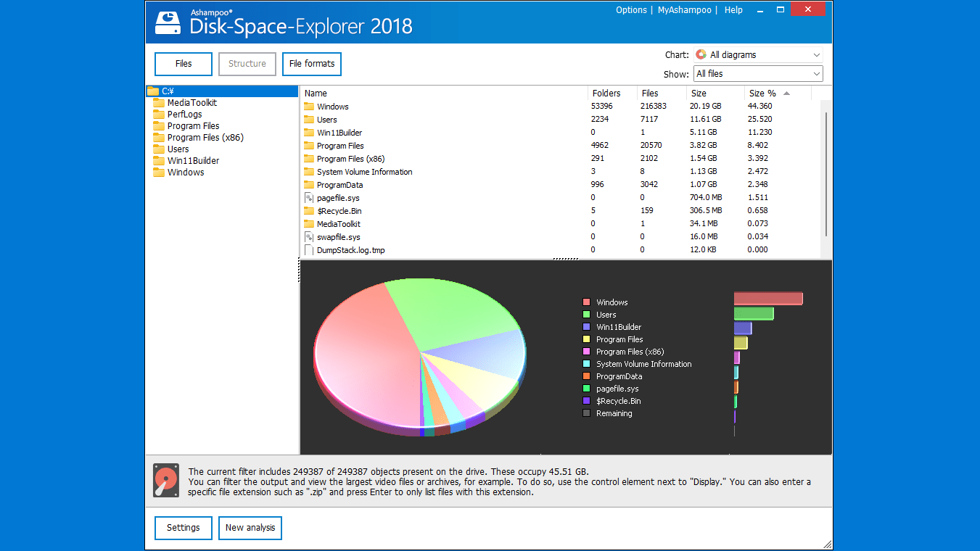Select the Program Files (x86) row name

pos(350,159)
